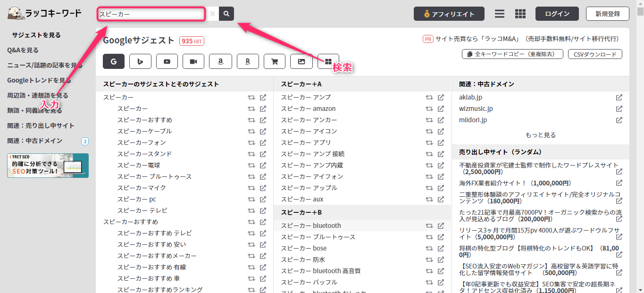Open the shopping cart suggestions source icon

(x=274, y=61)
